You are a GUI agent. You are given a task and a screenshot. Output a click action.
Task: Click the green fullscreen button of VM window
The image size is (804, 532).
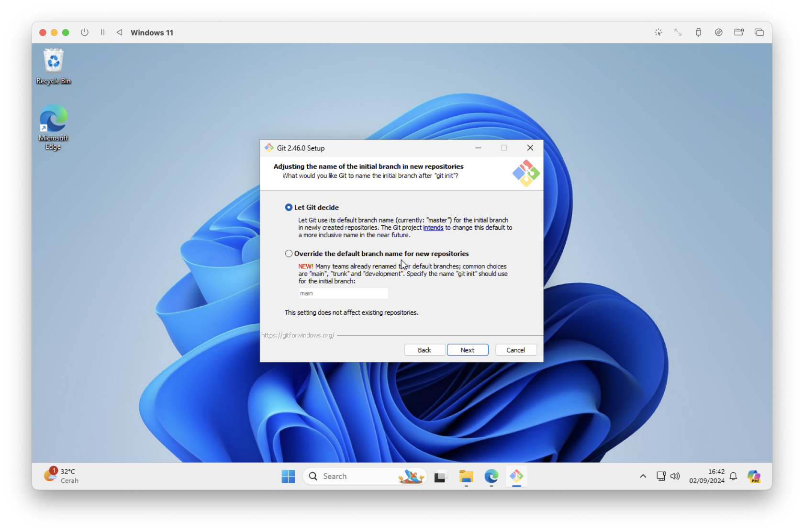coord(66,33)
